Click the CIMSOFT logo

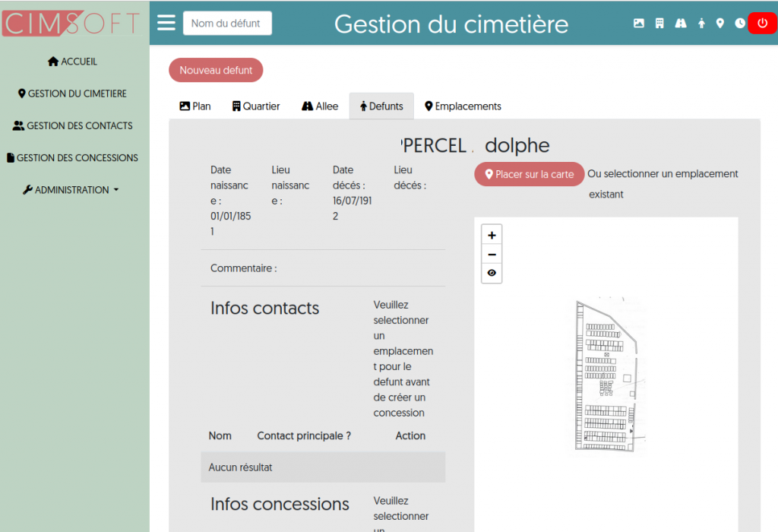pyautogui.click(x=72, y=23)
